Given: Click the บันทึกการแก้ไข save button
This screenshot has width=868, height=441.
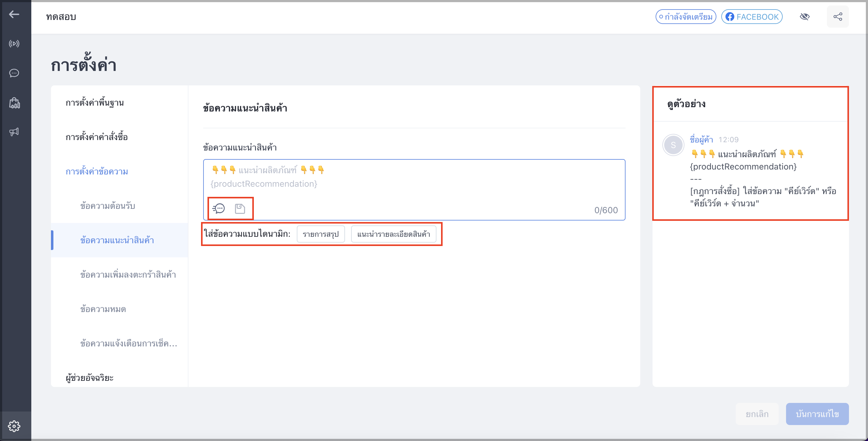Looking at the screenshot, I should point(817,414).
